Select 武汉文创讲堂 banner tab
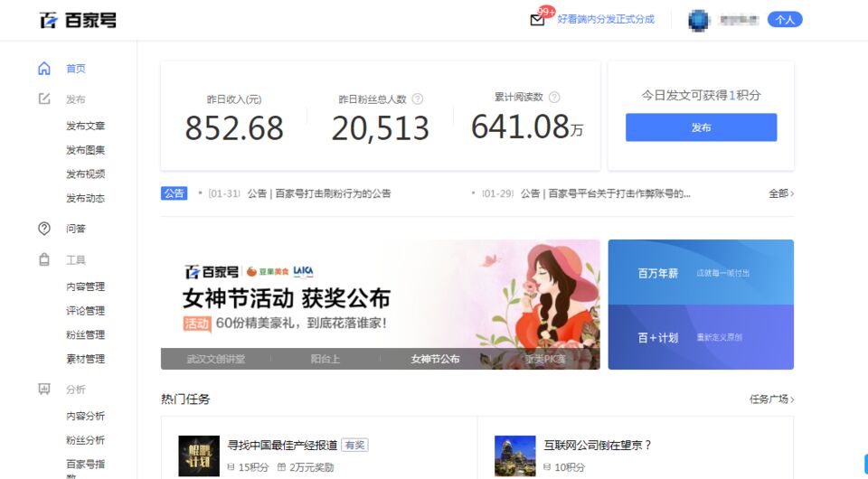This screenshot has width=868, height=479. tap(216, 359)
